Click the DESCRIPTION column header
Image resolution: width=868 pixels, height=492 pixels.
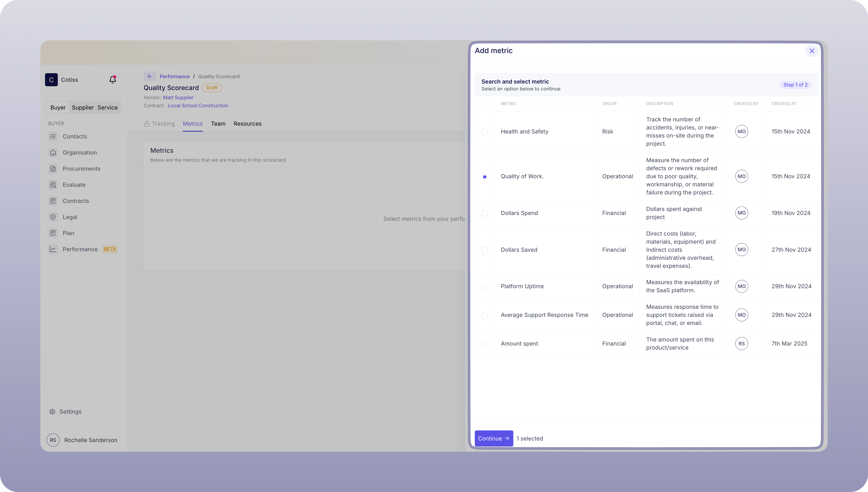pos(659,104)
